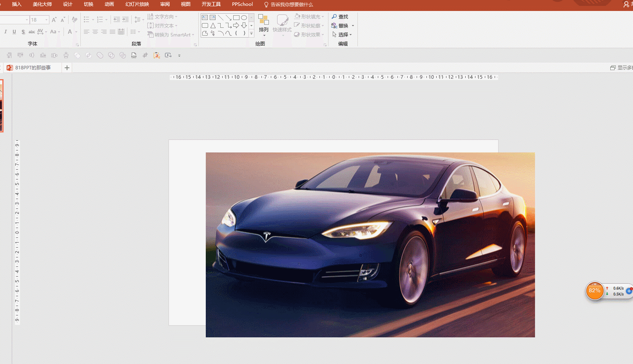Choose the freeform scribble shape
The height and width of the screenshot is (364, 633).
click(213, 33)
